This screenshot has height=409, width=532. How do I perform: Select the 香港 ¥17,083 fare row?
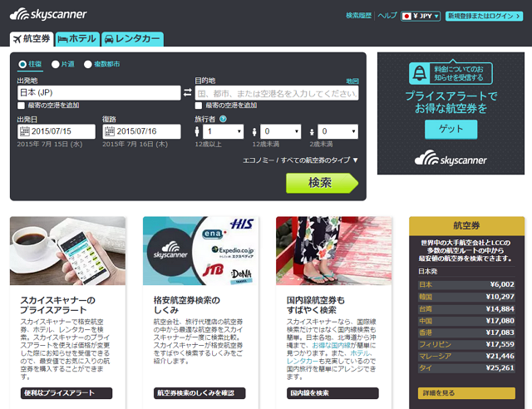point(466,333)
